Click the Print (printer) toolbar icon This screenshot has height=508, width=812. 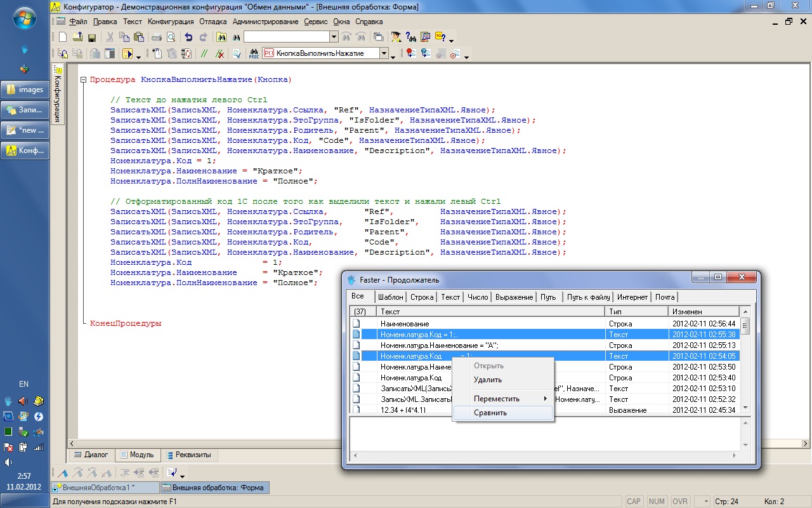pos(156,37)
